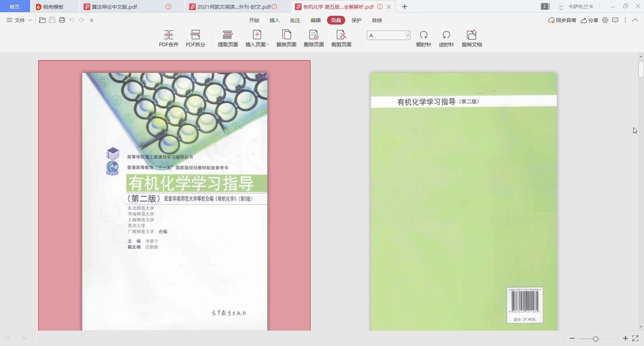Screen dimensions: 644x346
Task: Select the green back cover page thumbnail
Action: pyautogui.click(x=464, y=201)
